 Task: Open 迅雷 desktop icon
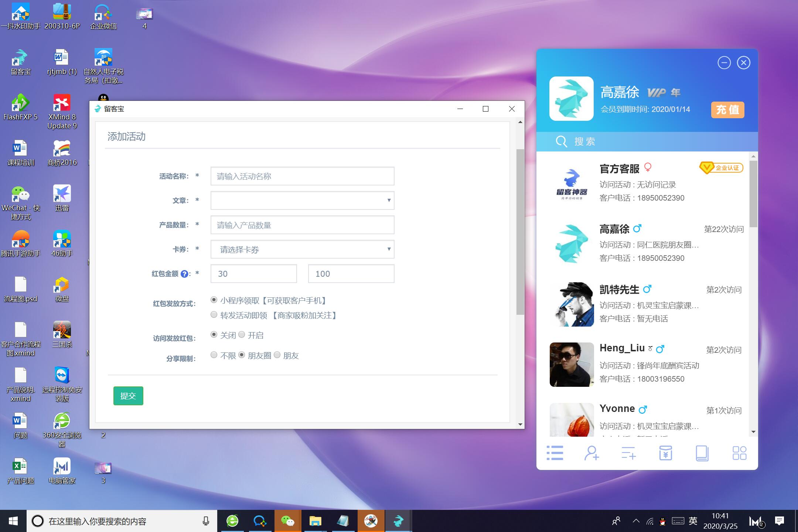coord(62,198)
